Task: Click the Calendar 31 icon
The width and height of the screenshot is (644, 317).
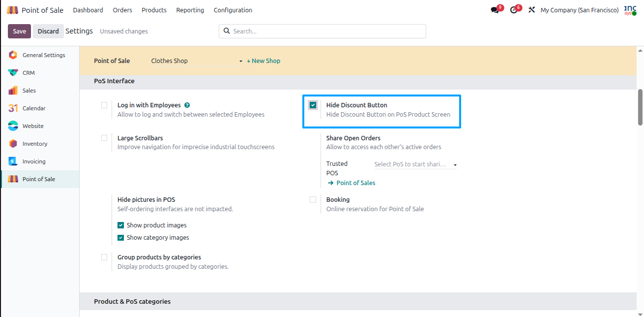Action: (13, 108)
